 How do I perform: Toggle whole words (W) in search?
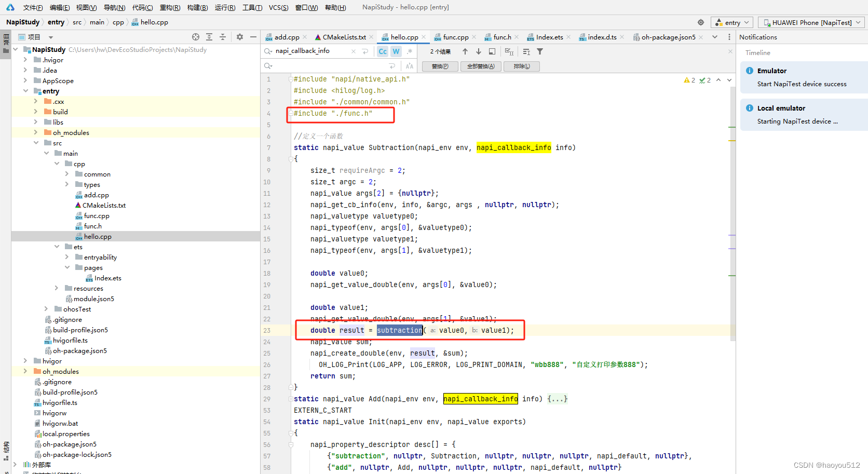click(x=396, y=51)
